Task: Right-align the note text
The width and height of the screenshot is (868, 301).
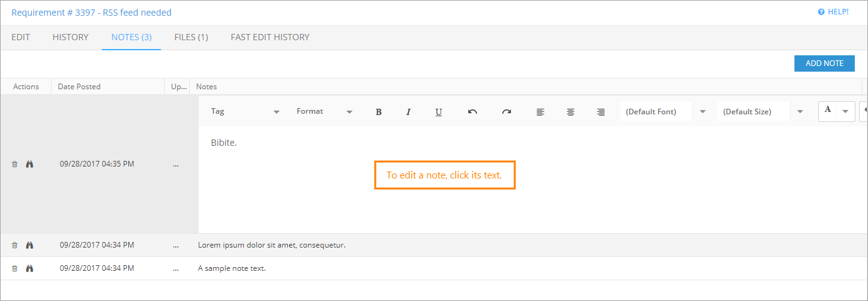Action: coord(601,112)
